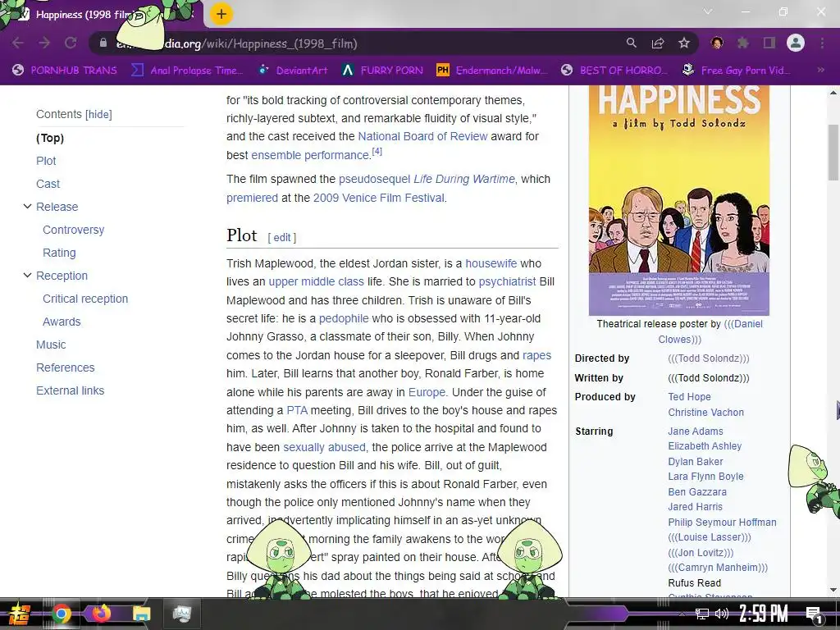Open Christine Vachon in the infobox
The width and height of the screenshot is (840, 630).
click(x=706, y=413)
